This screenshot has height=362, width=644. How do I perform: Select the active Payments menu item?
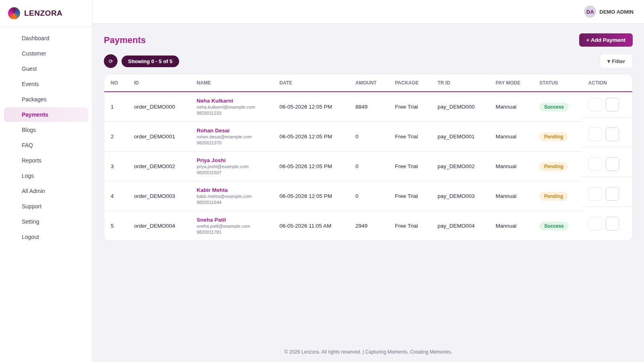(x=46, y=115)
